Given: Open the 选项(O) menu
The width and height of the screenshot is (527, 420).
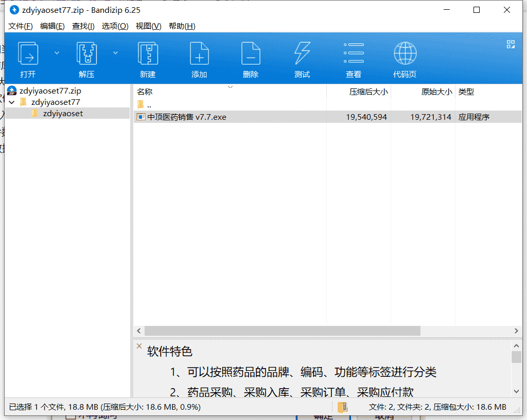Looking at the screenshot, I should tap(115, 26).
